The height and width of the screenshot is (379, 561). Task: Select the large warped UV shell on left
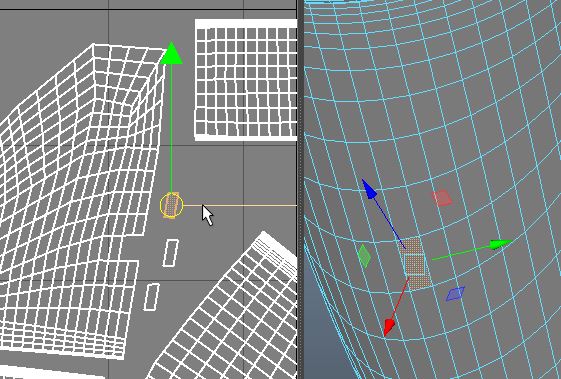76,200
